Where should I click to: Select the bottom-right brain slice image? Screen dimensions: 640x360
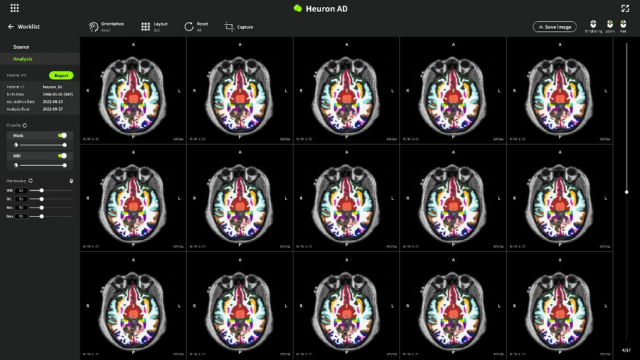[x=560, y=305]
